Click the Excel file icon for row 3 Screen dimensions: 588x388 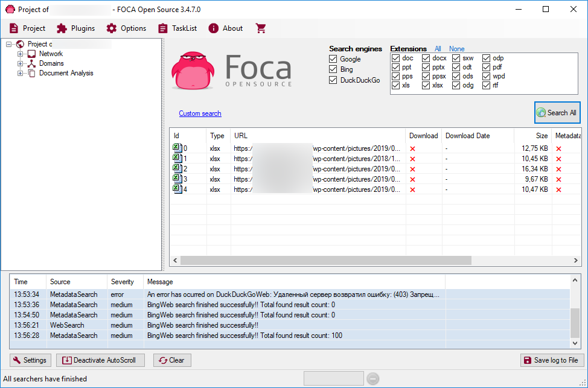click(177, 179)
